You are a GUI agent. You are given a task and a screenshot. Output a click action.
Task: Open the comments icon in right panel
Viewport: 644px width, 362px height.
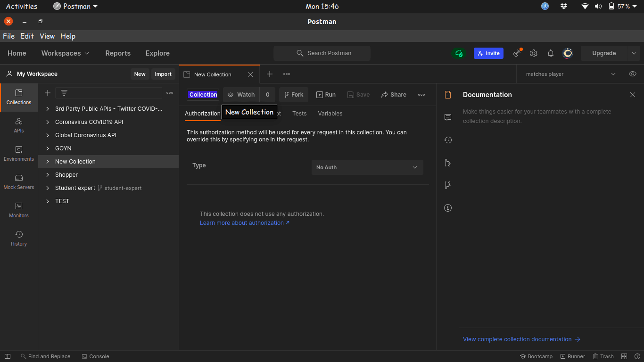coord(448,117)
